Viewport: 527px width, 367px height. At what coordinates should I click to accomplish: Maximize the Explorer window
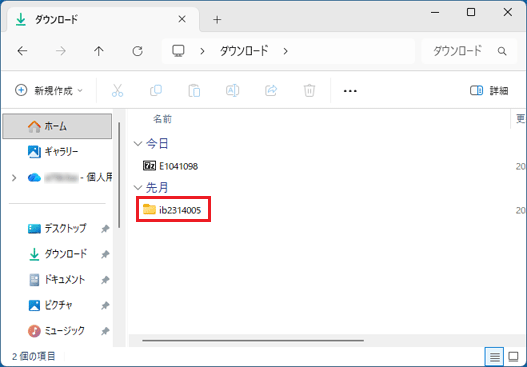point(471,12)
